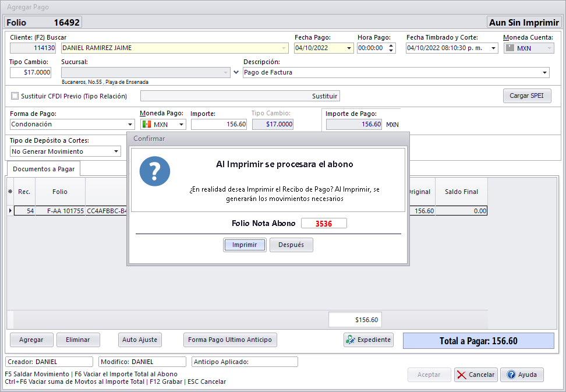Increase Hora Pago with up spinner
Screen dimensions: 566x392
(391, 45)
